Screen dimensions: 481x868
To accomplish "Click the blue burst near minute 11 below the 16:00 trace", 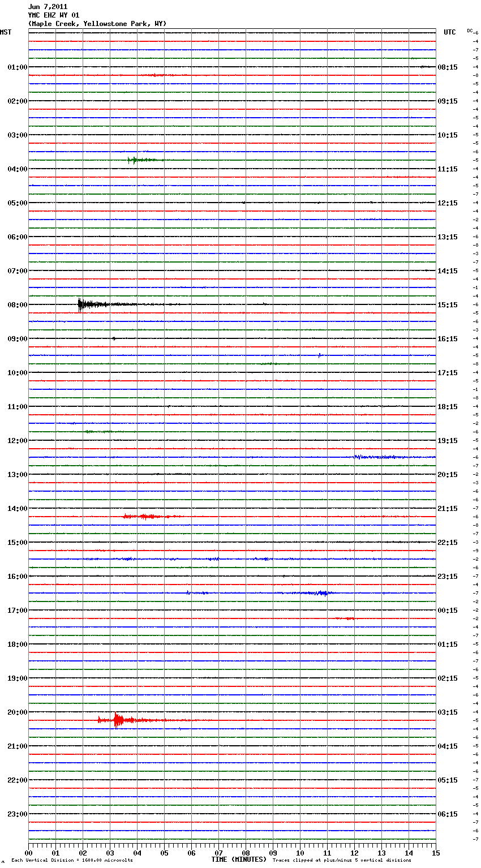I will click(x=320, y=593).
